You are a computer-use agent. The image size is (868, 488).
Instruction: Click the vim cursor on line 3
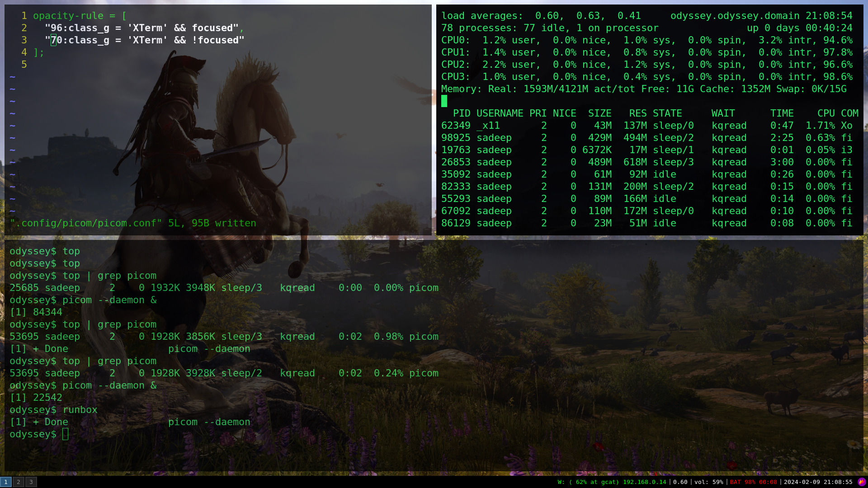point(53,40)
